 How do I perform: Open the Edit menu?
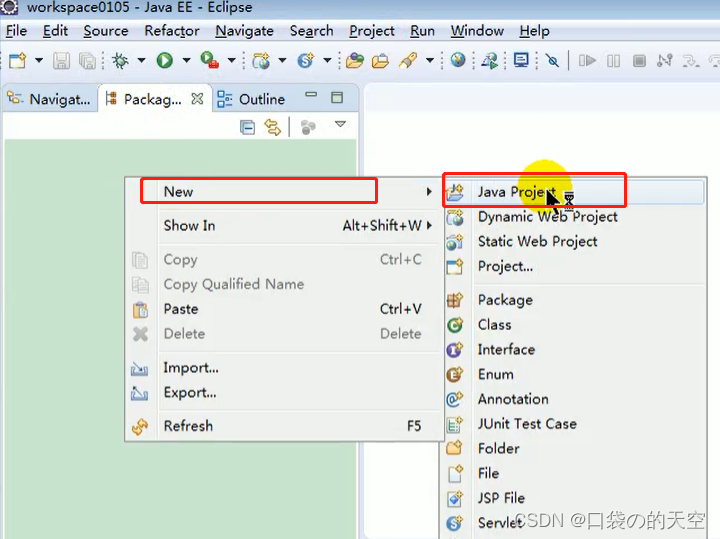pyautogui.click(x=55, y=31)
